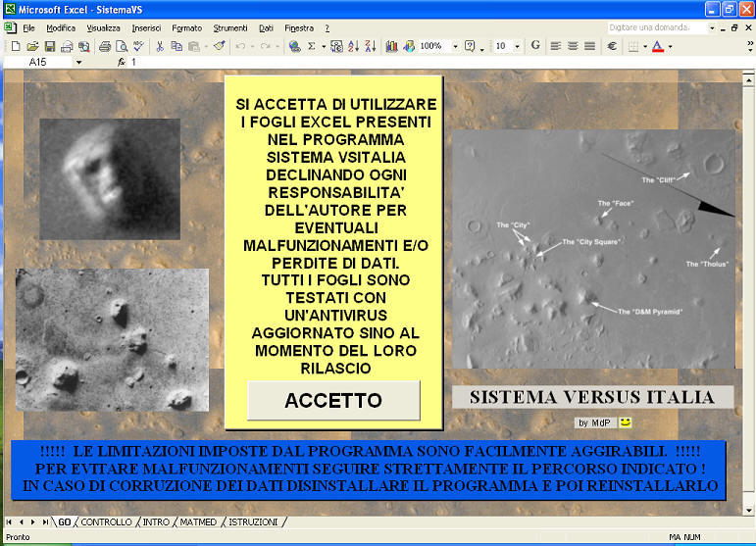Click the send by e-mail icon
The image size is (756, 546).
[67, 46]
